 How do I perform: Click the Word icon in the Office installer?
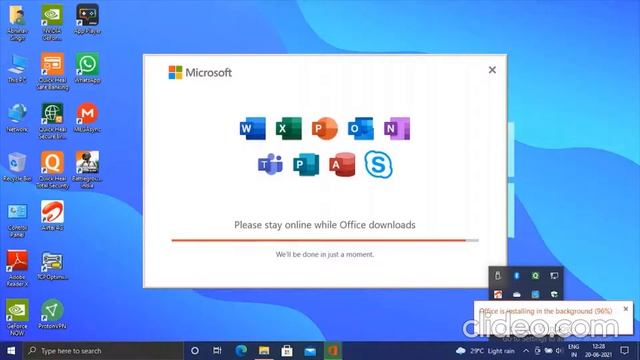(253, 129)
